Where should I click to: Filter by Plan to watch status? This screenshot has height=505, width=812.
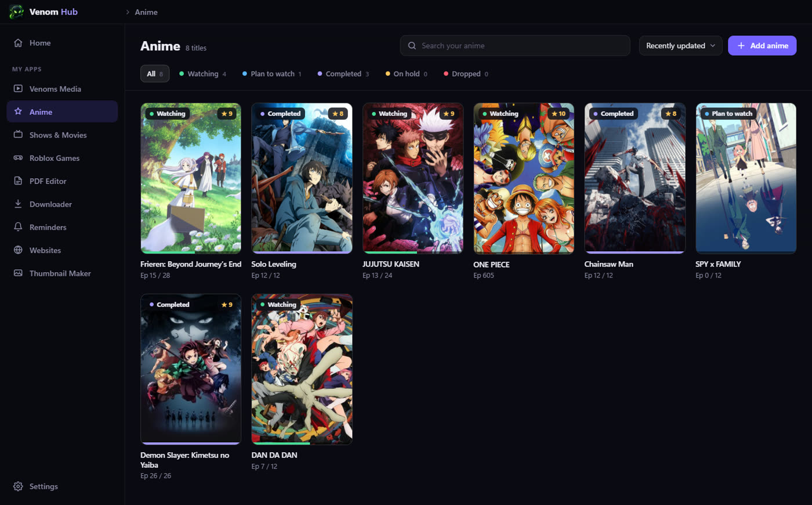coord(272,74)
